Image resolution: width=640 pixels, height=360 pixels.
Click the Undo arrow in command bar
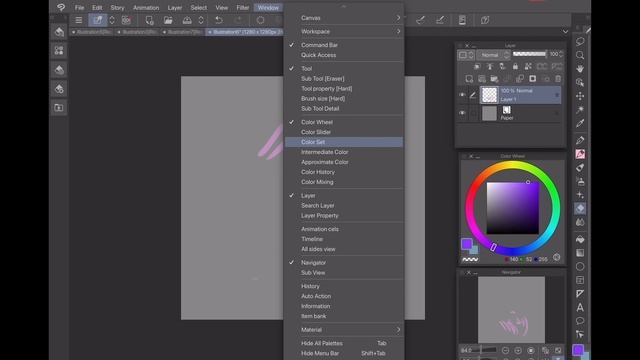point(219,20)
